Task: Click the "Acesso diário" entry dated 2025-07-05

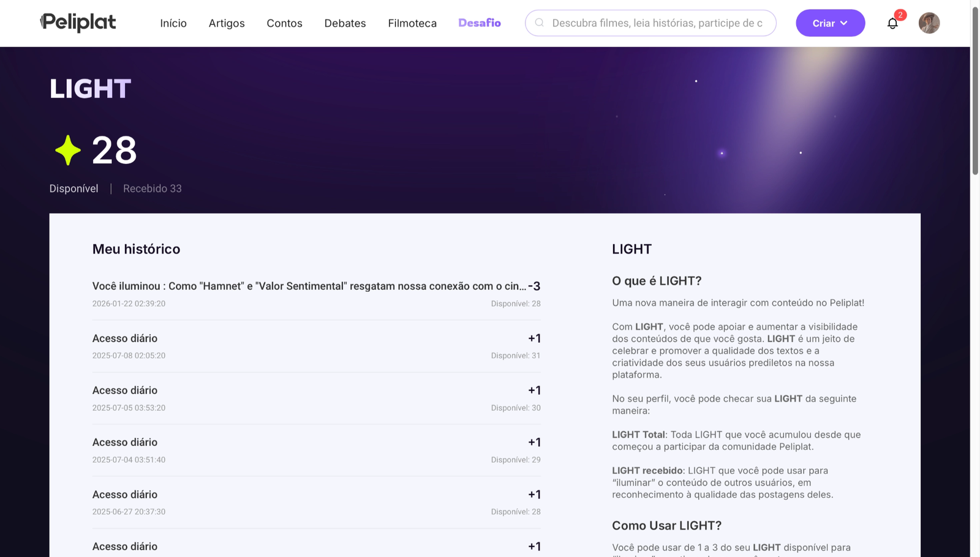Action: [317, 398]
